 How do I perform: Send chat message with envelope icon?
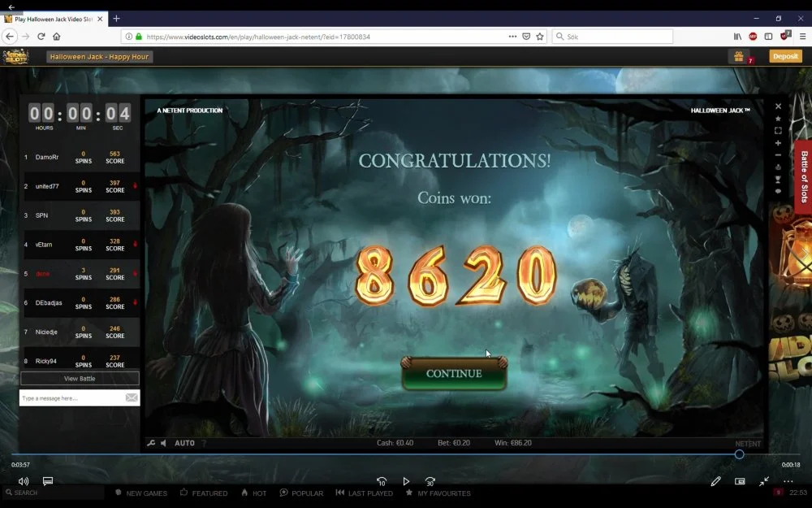coord(132,397)
